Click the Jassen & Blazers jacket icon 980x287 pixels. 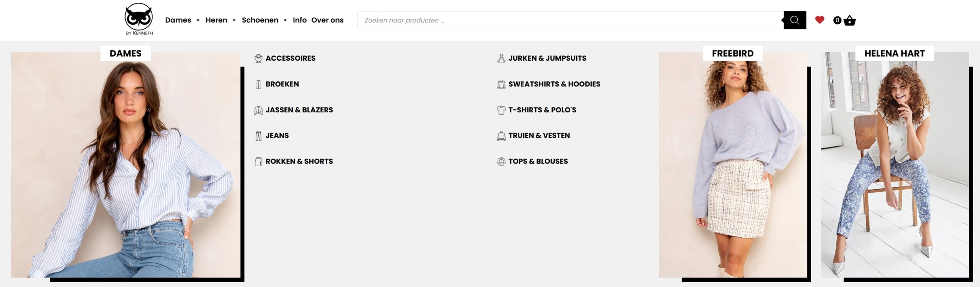click(258, 110)
